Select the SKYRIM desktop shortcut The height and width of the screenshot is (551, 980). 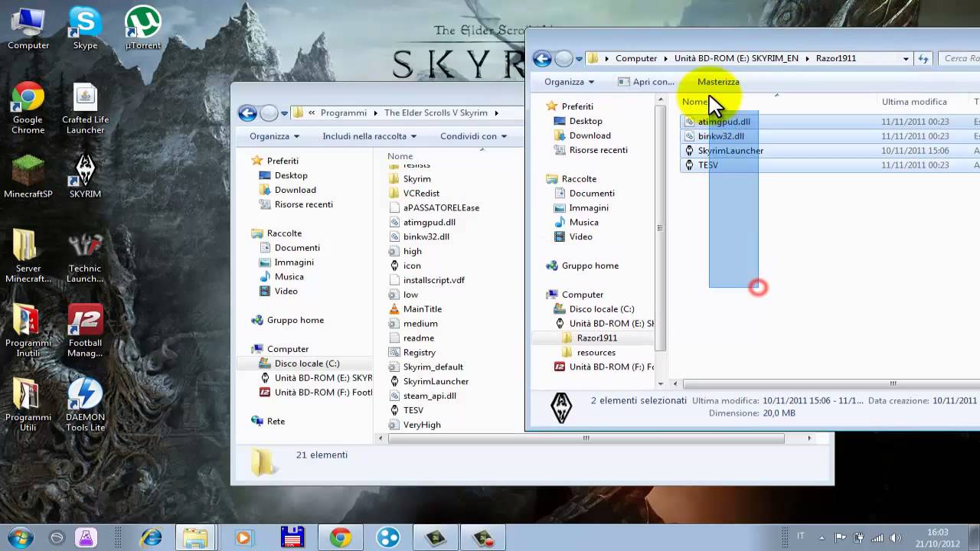(x=85, y=176)
